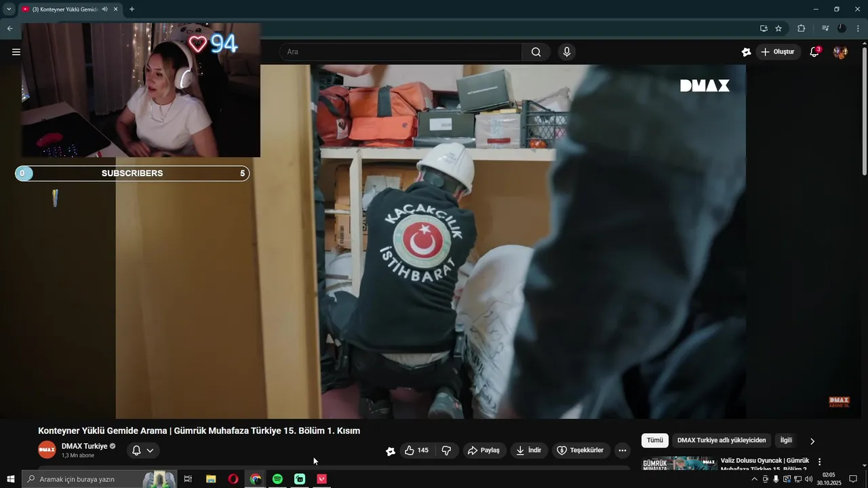Open options menu for Valiz Dolusu Oyuncak video

point(819,462)
